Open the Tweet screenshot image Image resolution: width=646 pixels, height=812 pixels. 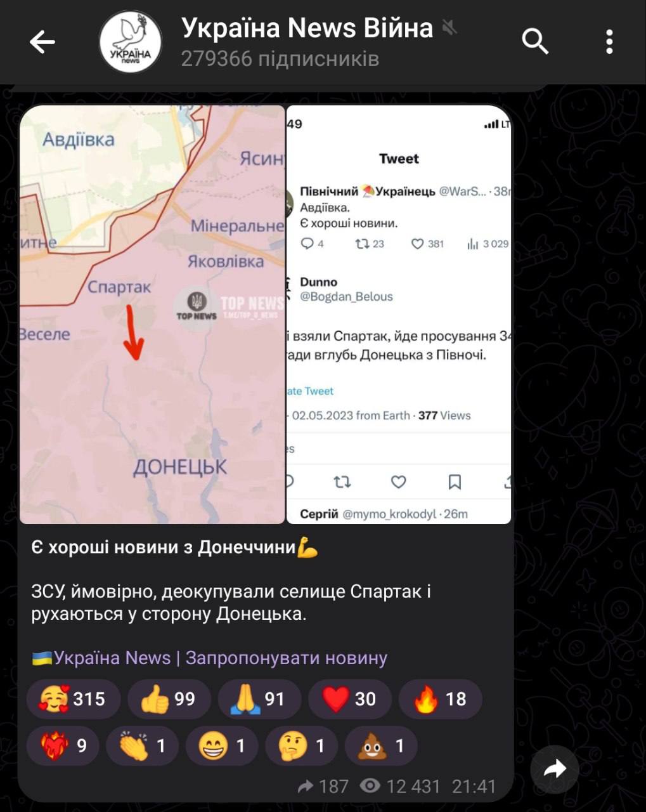point(399,314)
